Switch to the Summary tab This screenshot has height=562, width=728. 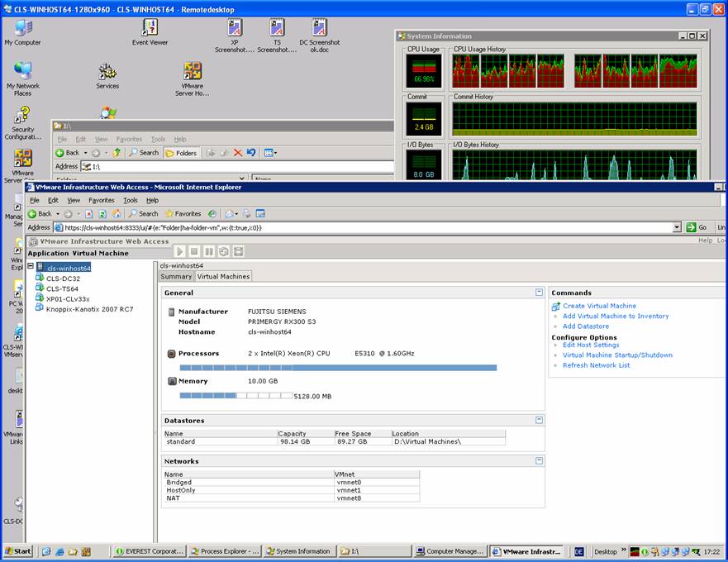click(x=176, y=276)
